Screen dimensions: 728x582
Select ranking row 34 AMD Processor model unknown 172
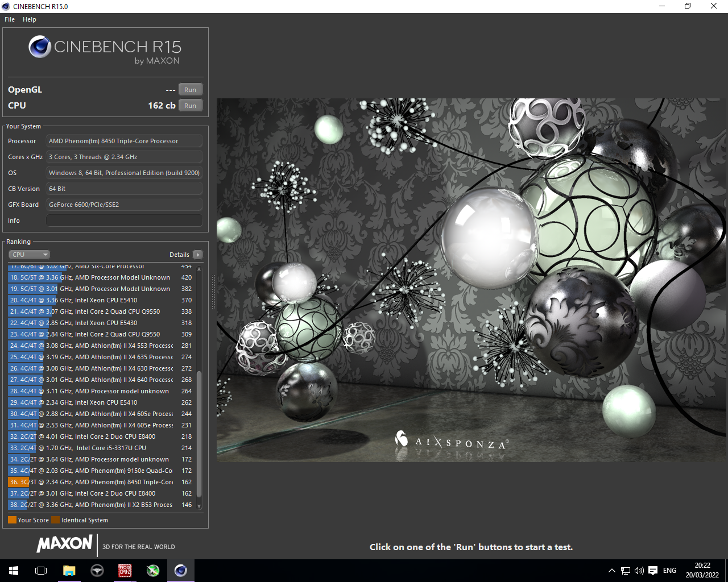101,459
